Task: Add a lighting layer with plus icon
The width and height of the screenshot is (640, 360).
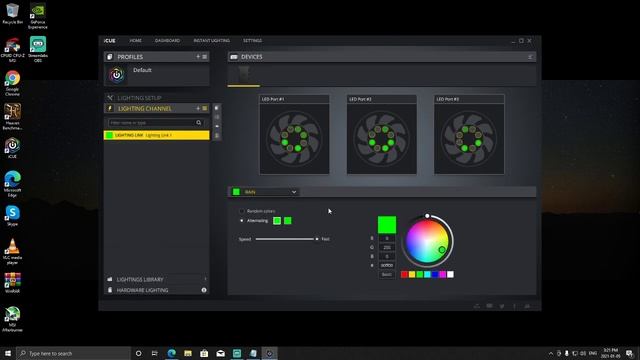Action: (198, 108)
